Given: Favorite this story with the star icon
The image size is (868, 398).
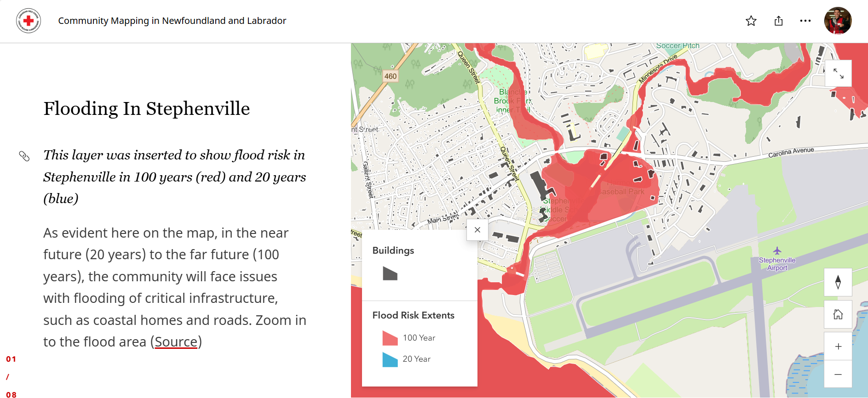Looking at the screenshot, I should 751,21.
